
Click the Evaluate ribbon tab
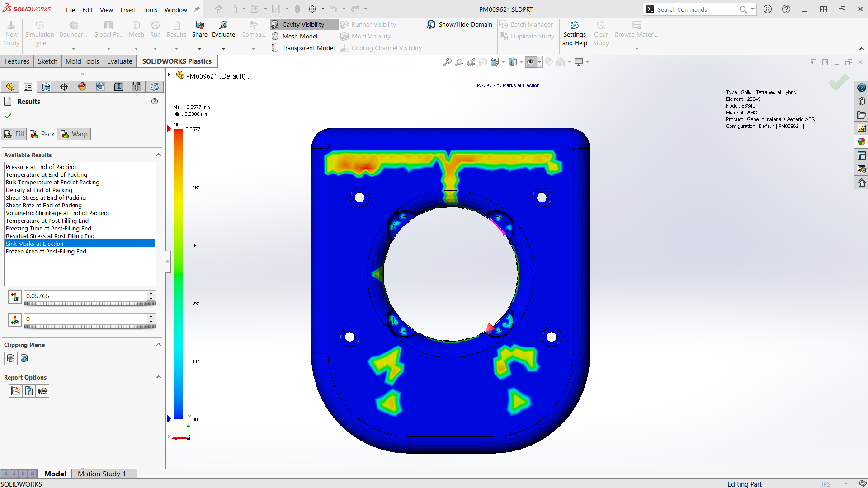(119, 61)
